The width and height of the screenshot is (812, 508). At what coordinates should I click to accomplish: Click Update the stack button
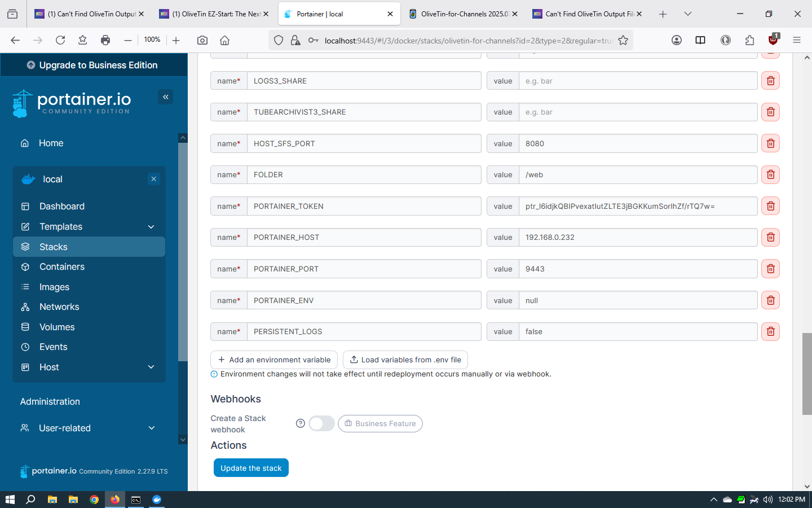point(251,468)
